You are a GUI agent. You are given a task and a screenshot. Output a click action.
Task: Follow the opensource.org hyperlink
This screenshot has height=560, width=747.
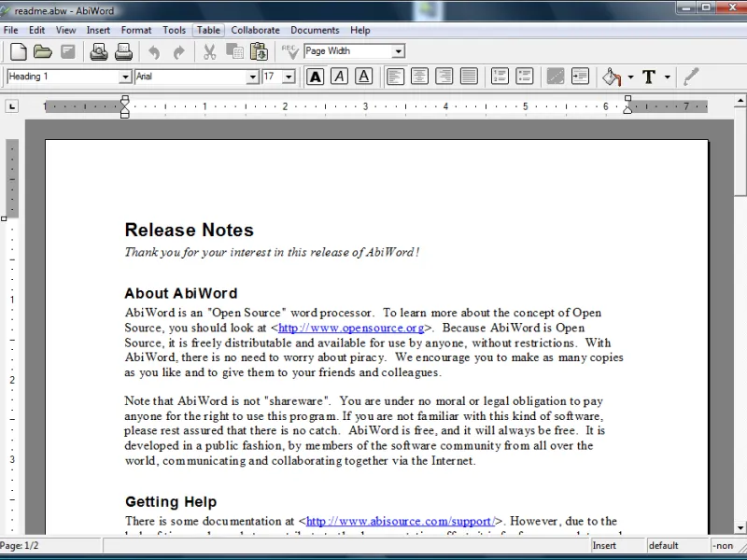pos(351,329)
